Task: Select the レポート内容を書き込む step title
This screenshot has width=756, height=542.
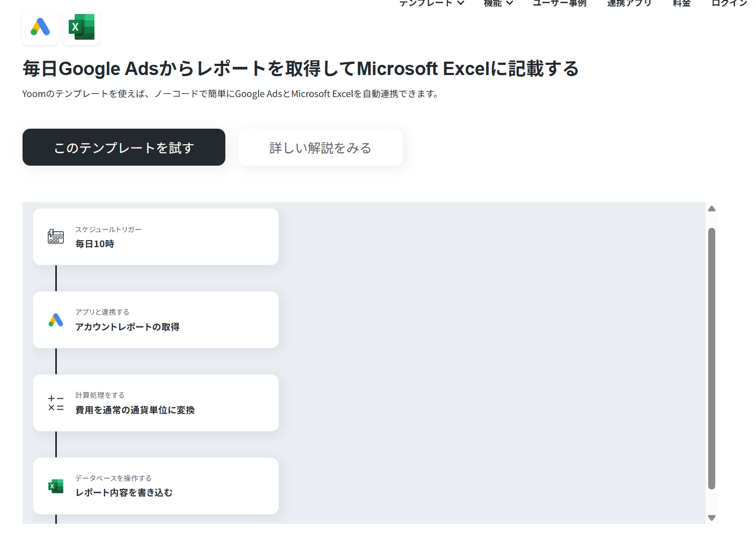Action: pos(124,493)
